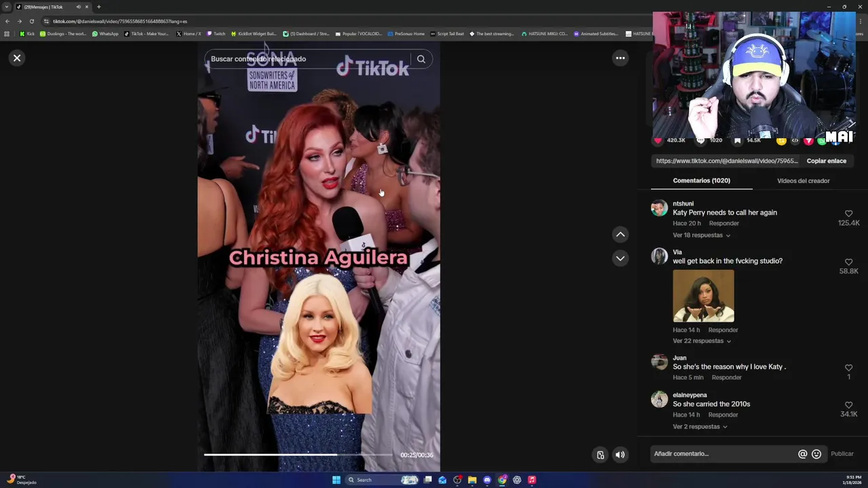Click the search magnifier icon in the video search box

[x=421, y=59]
